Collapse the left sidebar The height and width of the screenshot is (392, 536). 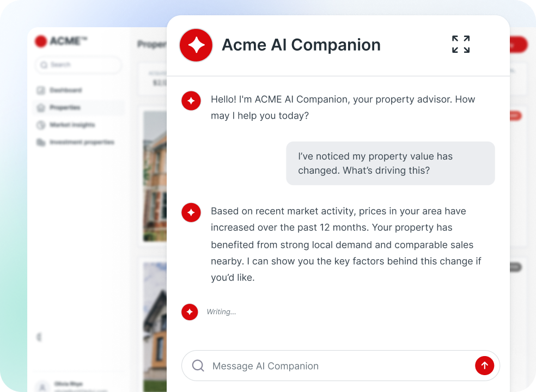pos(39,337)
